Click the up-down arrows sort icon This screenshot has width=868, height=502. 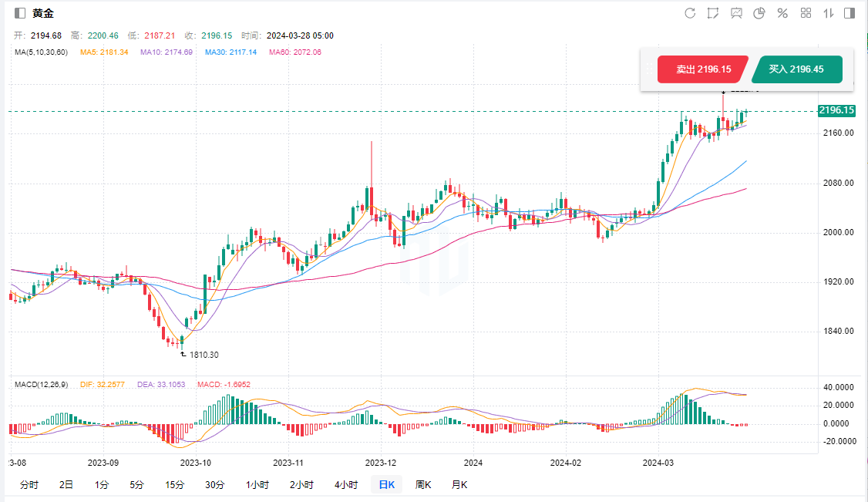click(829, 13)
